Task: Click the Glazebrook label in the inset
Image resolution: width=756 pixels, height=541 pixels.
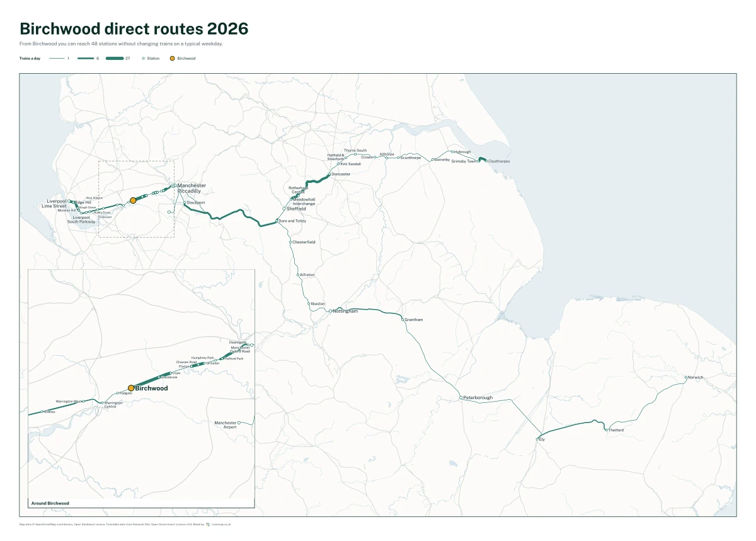Action: 169,377
